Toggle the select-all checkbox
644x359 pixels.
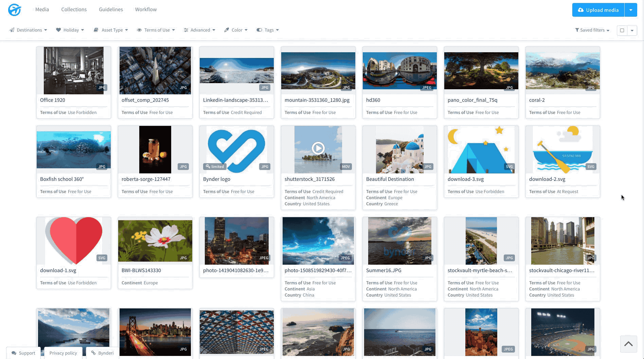[622, 30]
